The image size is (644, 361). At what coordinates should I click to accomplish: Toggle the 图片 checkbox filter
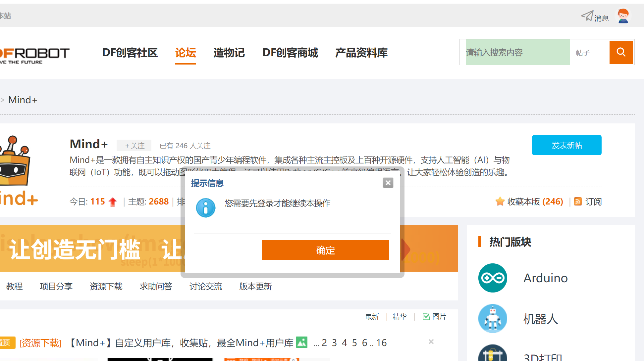[426, 317]
